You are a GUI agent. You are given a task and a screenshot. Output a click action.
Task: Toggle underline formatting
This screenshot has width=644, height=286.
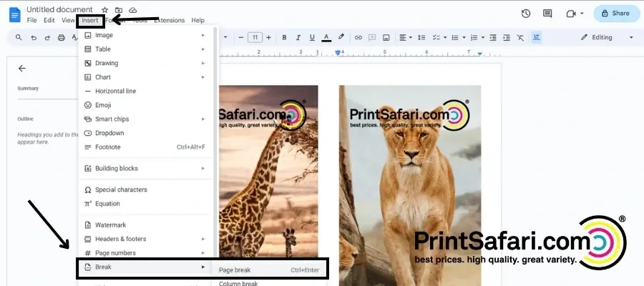[x=312, y=37]
